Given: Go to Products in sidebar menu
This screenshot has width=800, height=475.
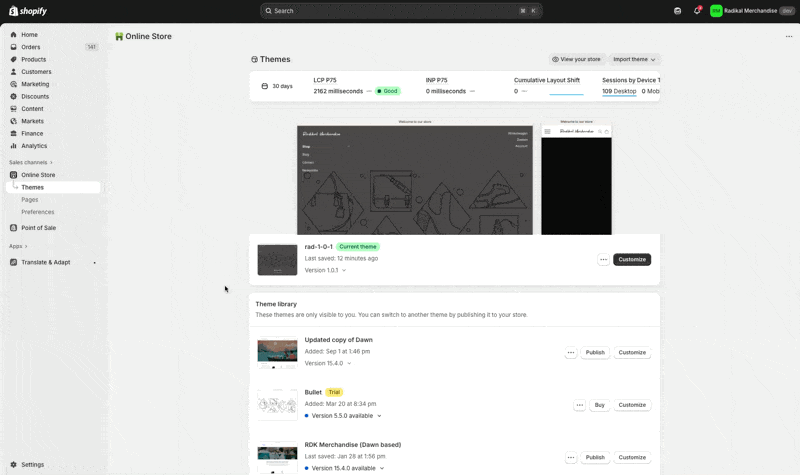Looking at the screenshot, I should point(34,59).
